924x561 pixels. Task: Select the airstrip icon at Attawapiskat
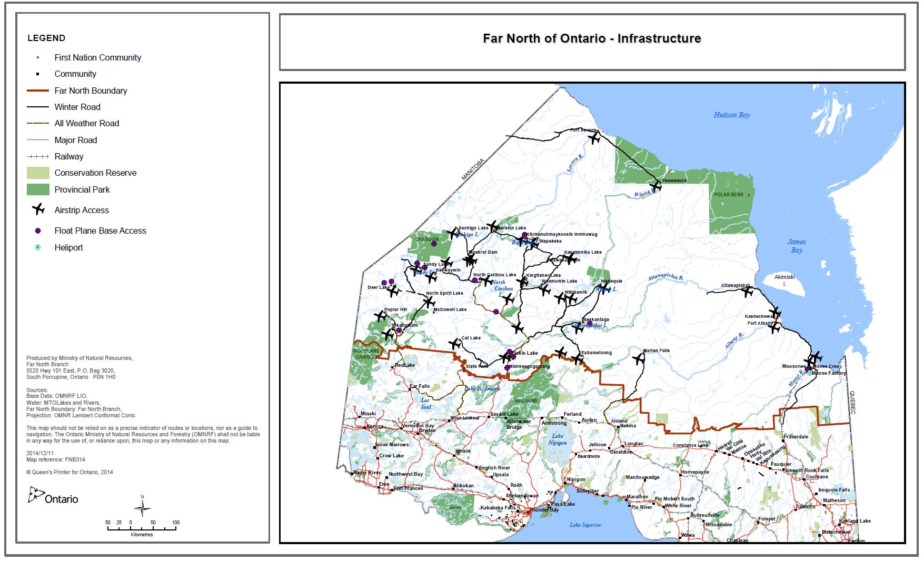click(x=748, y=291)
